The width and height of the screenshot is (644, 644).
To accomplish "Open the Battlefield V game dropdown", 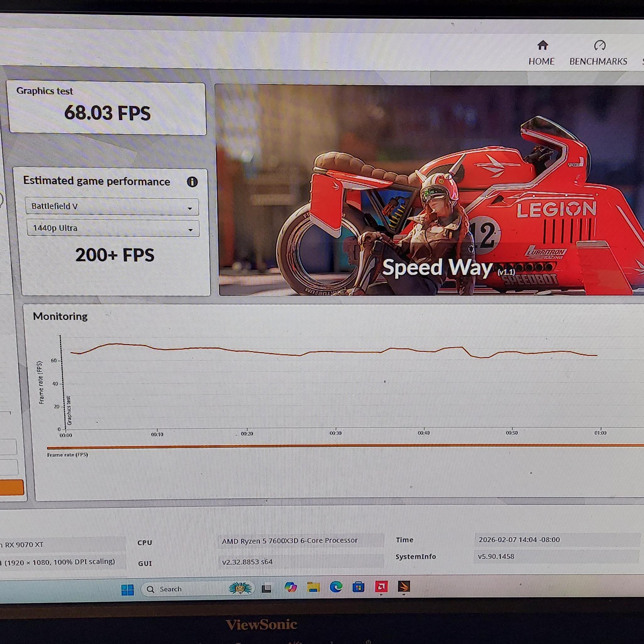I will (112, 207).
